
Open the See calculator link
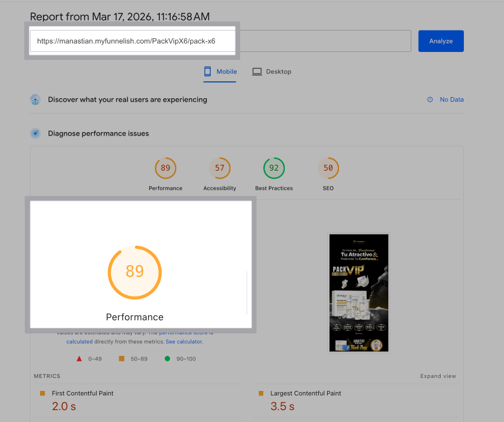click(x=184, y=342)
